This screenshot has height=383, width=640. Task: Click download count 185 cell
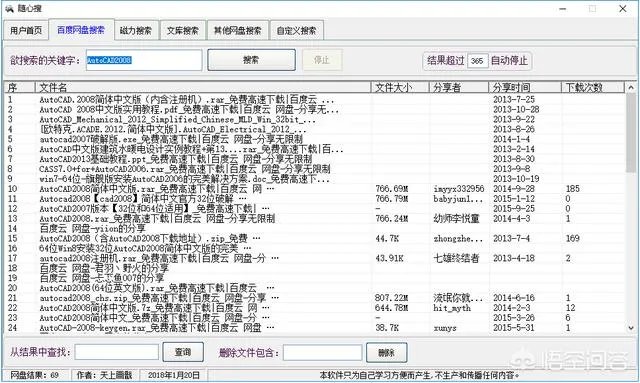click(573, 189)
